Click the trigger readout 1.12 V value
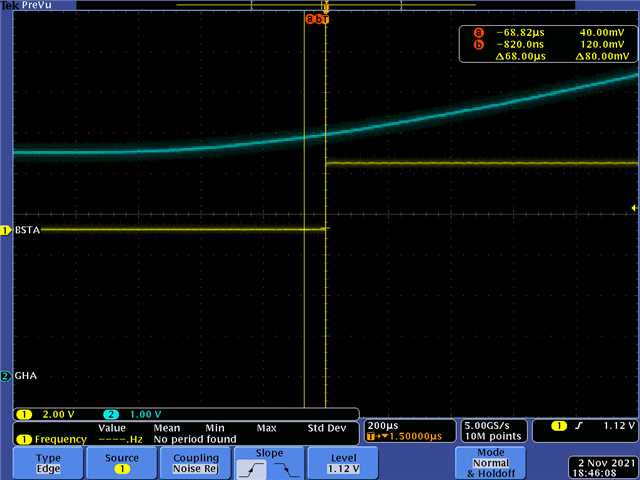 coord(619,426)
